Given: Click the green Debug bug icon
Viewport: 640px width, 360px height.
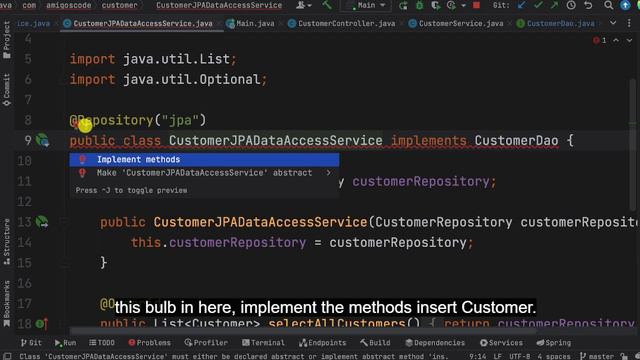Looking at the screenshot, I should pyautogui.click(x=420, y=5).
